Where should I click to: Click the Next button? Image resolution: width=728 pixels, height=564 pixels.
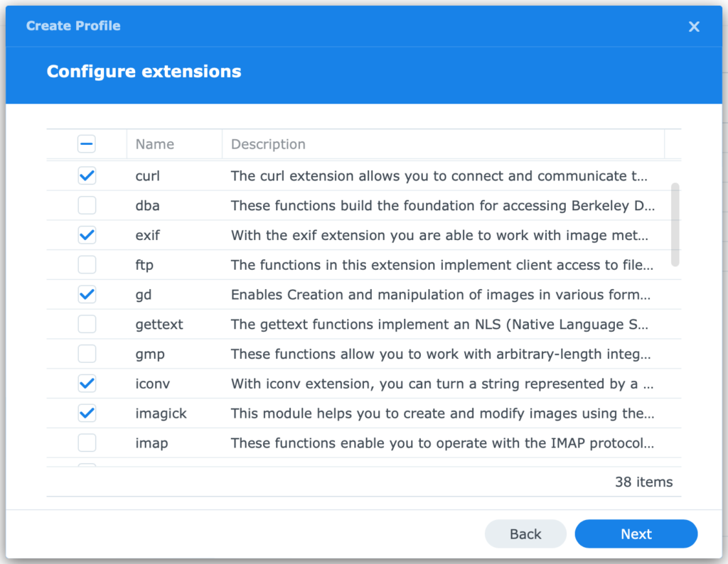[x=636, y=533]
